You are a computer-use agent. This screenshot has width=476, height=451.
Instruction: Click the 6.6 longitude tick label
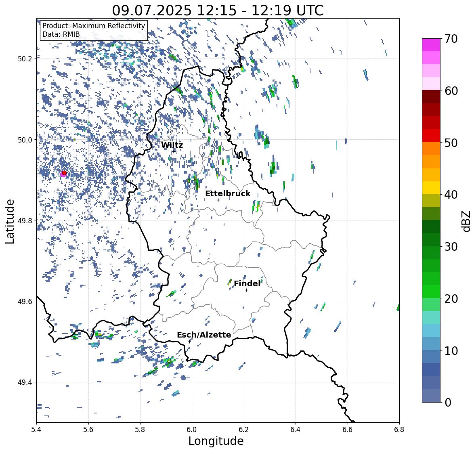347,430
